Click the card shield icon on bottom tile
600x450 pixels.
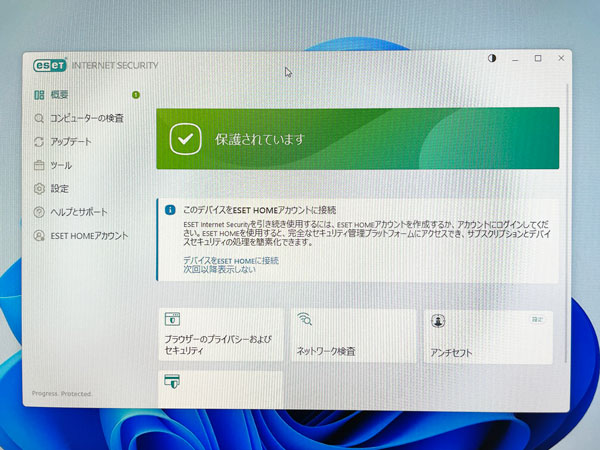[x=172, y=381]
